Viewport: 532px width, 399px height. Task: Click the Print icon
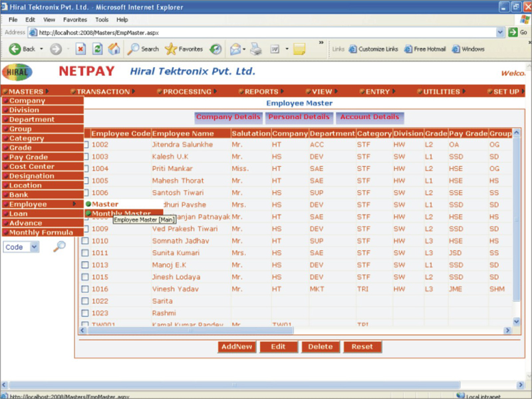pyautogui.click(x=256, y=49)
